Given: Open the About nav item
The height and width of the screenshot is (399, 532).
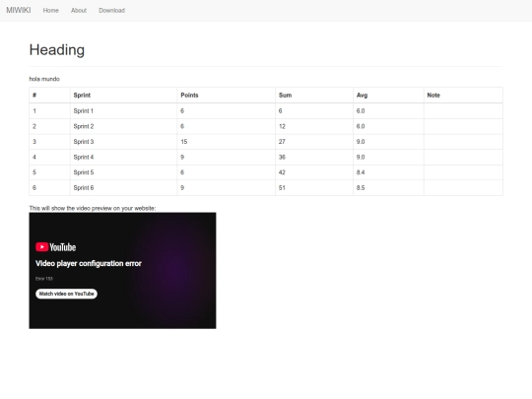Looking at the screenshot, I should click(x=79, y=11).
